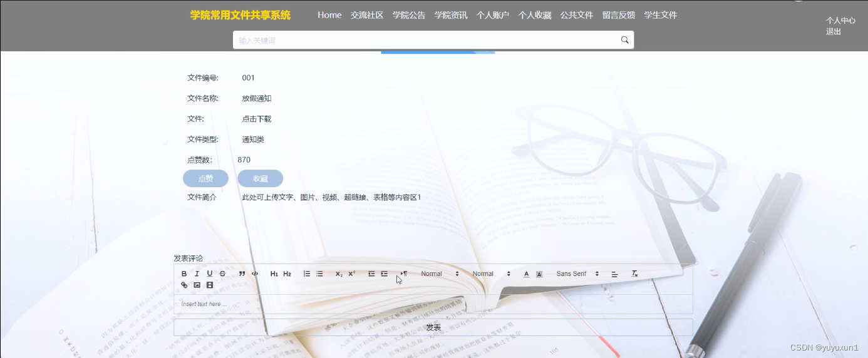
Task: Apply Heading 2 style
Action: coord(287,274)
